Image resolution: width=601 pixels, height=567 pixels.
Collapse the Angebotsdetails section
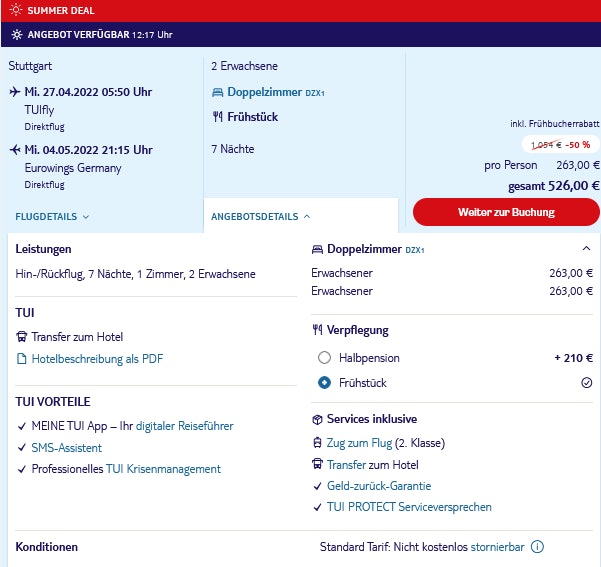point(260,216)
